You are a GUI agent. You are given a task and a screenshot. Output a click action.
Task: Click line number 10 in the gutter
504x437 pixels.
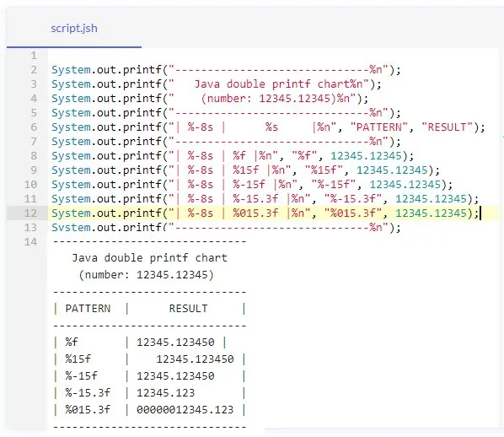point(30,185)
